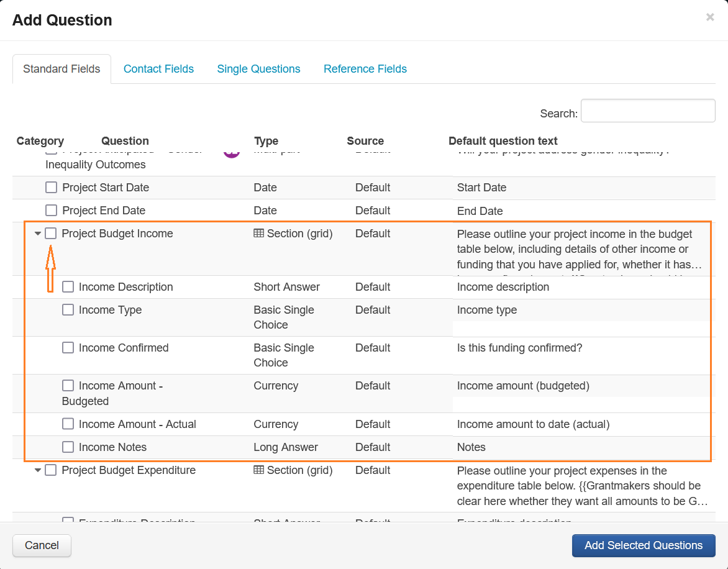Tick the Income Amount - Actual checkbox

pos(68,424)
